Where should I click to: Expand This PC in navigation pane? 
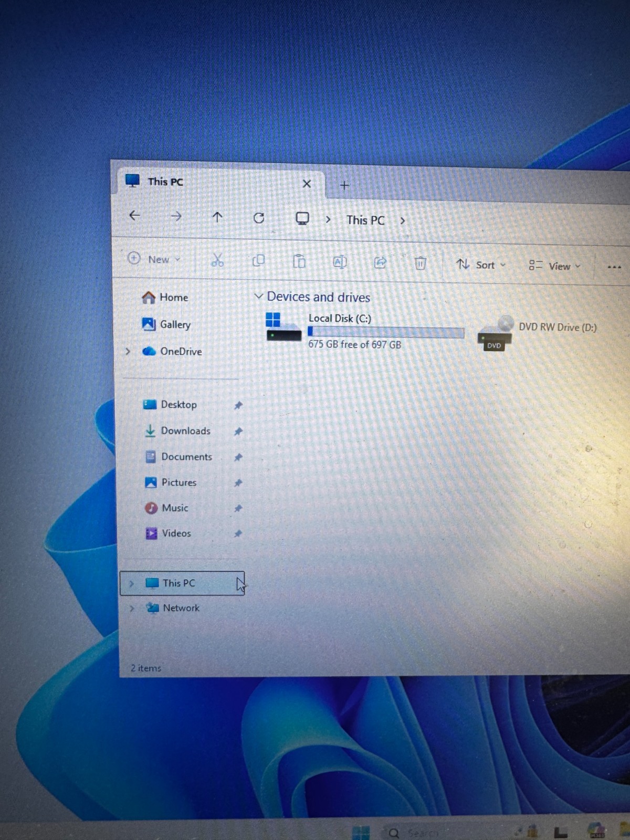[131, 583]
